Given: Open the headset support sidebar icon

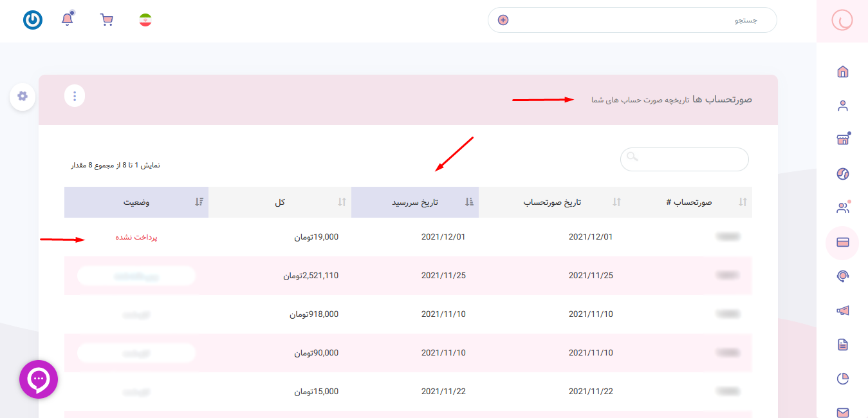Looking at the screenshot, I should coord(842,276).
